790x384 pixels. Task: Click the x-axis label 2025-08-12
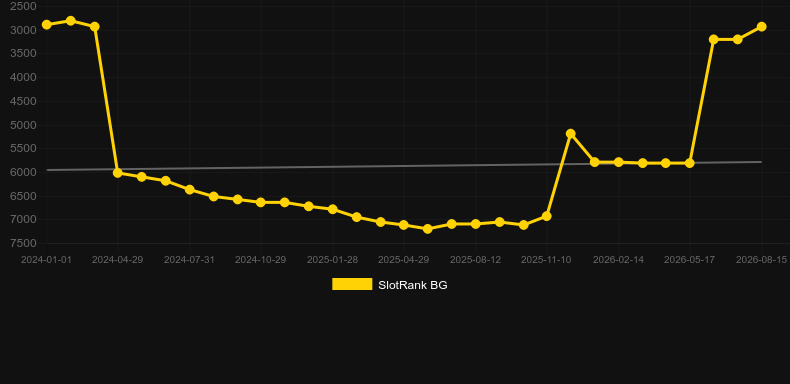point(475,260)
